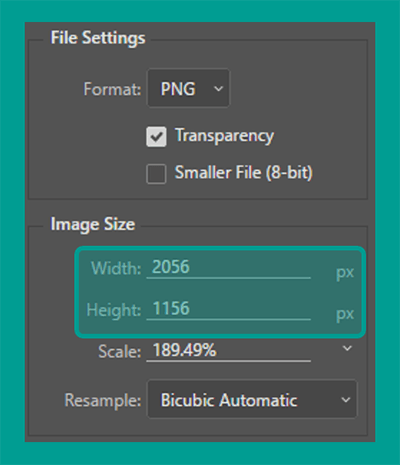Image resolution: width=400 pixels, height=465 pixels.
Task: Click the Resample dropdown chevron arrow
Action: pos(346,399)
